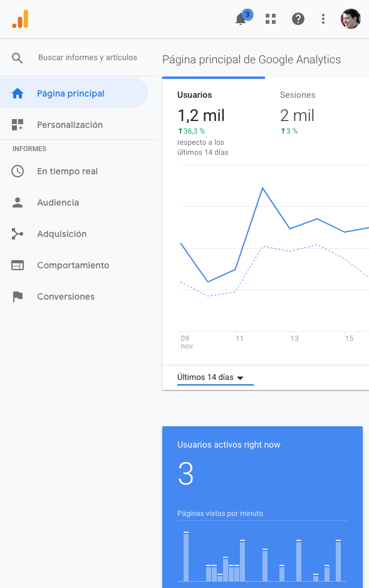Click the peak of the solid users line

[x=262, y=187]
